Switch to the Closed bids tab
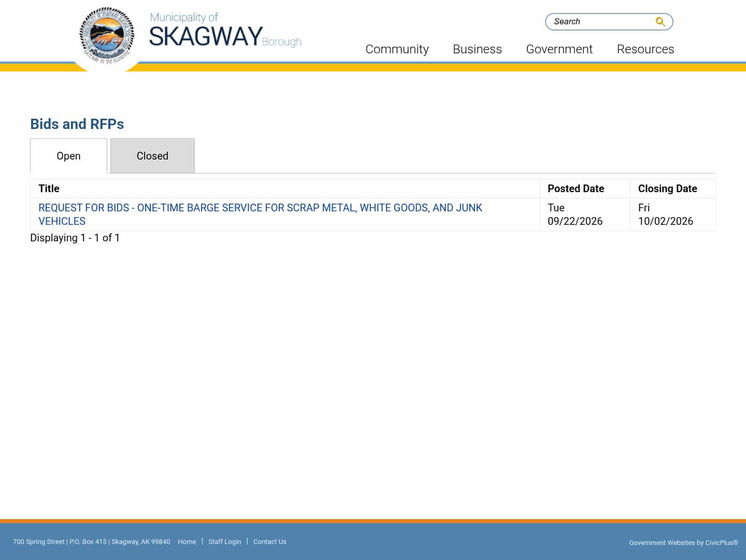This screenshot has width=746, height=560. [x=152, y=156]
